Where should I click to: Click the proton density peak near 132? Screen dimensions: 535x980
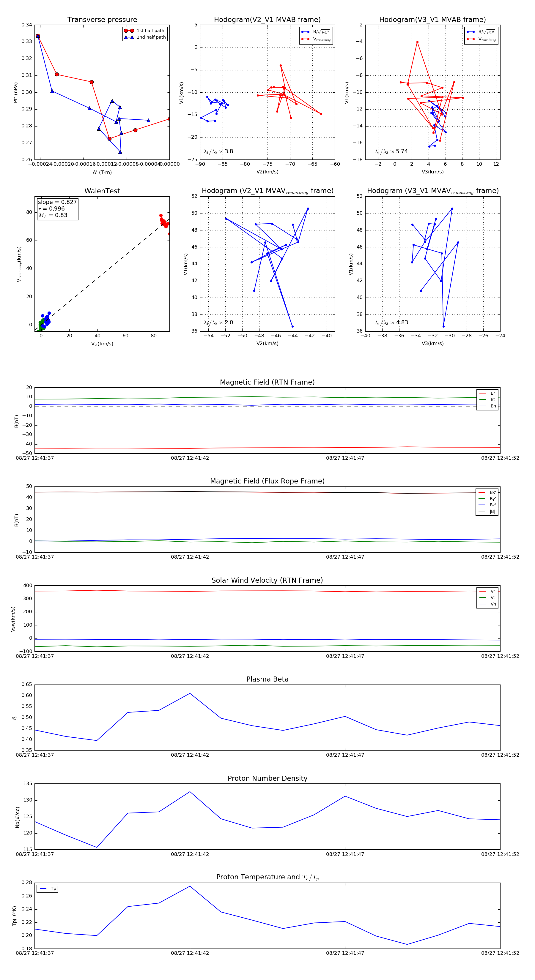190,792
